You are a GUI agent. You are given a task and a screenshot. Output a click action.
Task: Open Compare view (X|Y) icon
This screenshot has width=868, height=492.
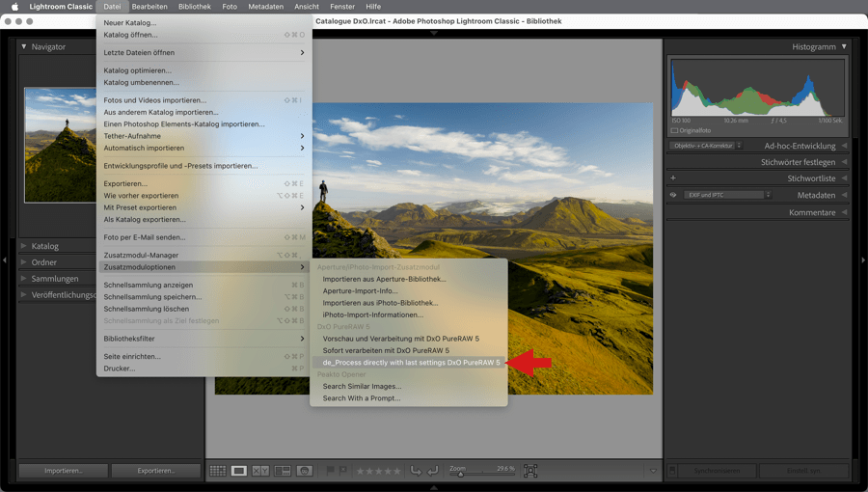pyautogui.click(x=260, y=471)
